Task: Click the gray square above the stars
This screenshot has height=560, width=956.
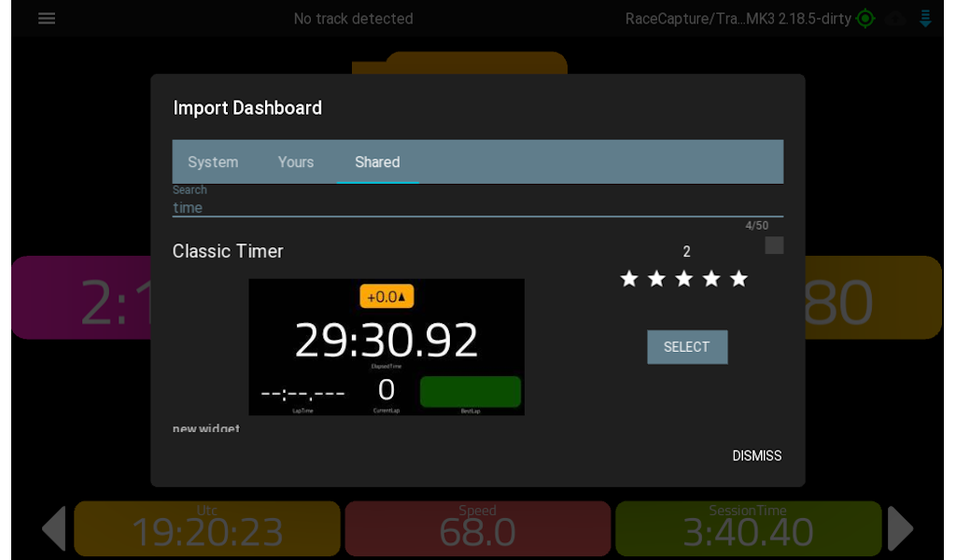Action: point(774,245)
